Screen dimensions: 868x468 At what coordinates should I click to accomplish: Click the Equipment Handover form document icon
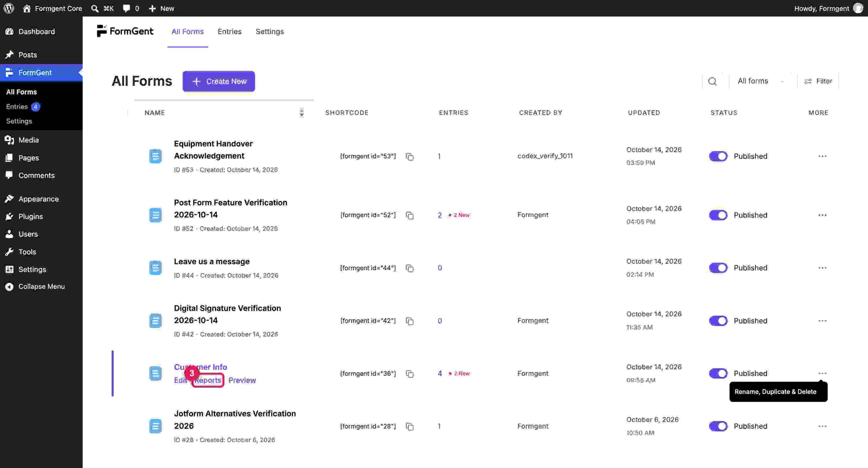(155, 156)
